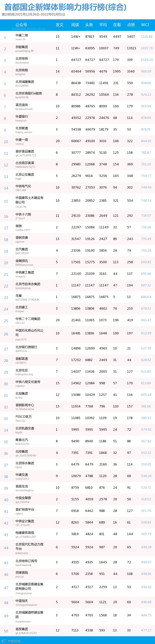The height and width of the screenshot is (644, 155).
Task: Click account ID CuiWei-1997
Action: (x=23, y=230)
